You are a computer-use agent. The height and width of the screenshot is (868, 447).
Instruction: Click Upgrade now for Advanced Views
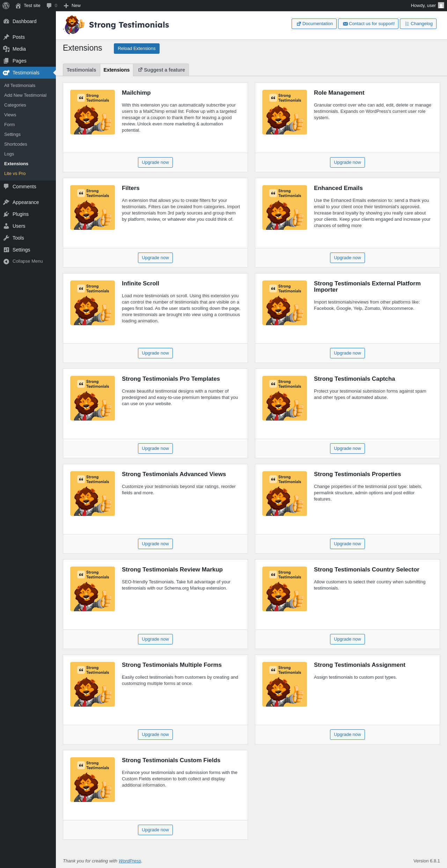pyautogui.click(x=155, y=544)
